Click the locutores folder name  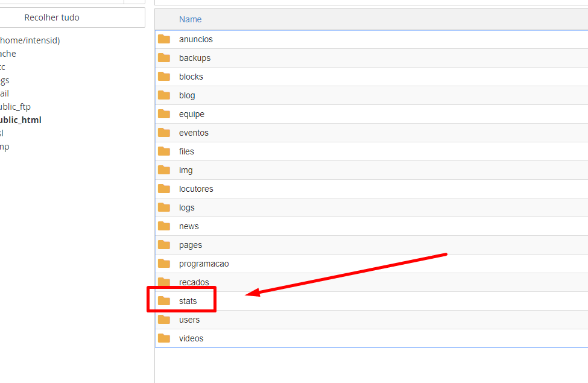tap(196, 189)
